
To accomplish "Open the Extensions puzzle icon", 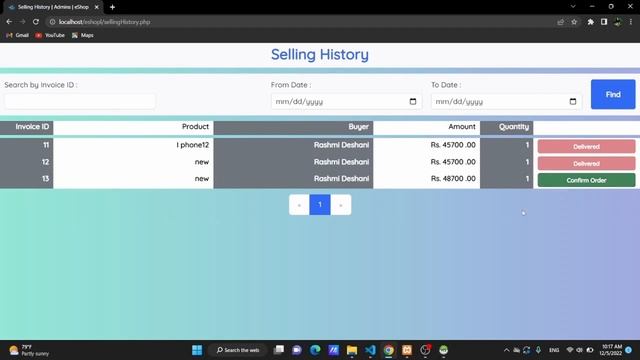I will tap(591, 22).
